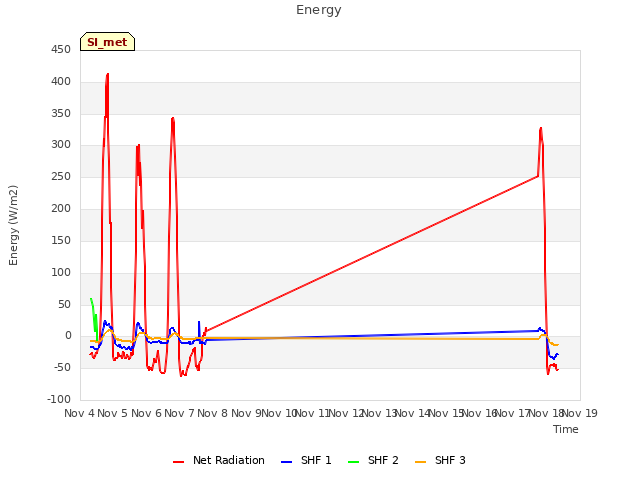
Task: Toggle SHF 1 series in the legend
Action: click(306, 460)
